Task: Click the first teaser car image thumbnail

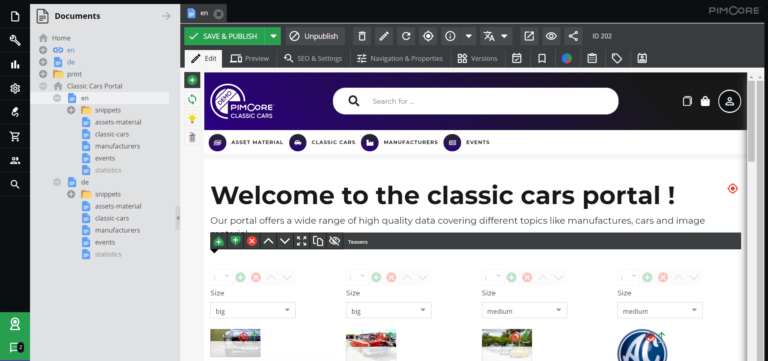Action: [236, 342]
